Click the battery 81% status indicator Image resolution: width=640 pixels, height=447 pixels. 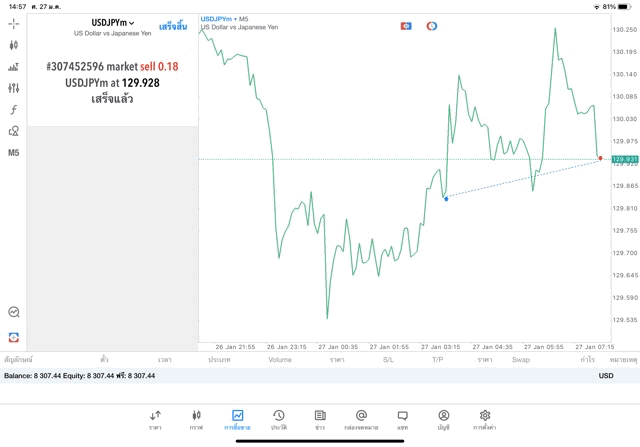coord(616,7)
